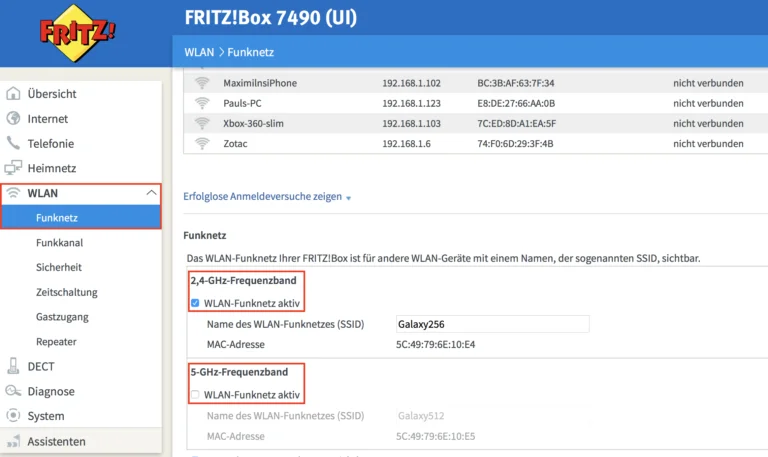Click WLAN breadcrumb link
Screen dimensions: 768x457
click(x=199, y=52)
